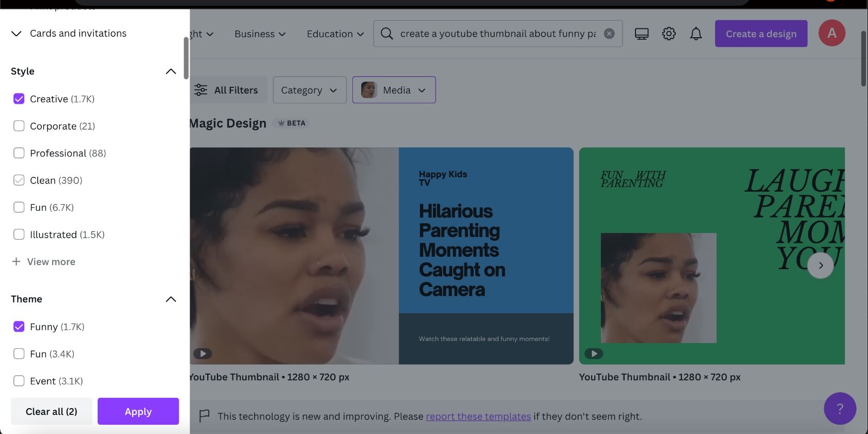The height and width of the screenshot is (434, 868).
Task: Click the plus icon beside View more
Action: 17,261
